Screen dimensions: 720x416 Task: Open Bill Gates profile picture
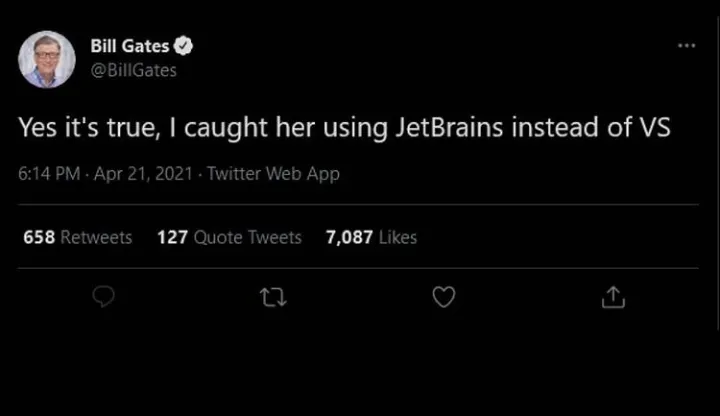pos(47,59)
